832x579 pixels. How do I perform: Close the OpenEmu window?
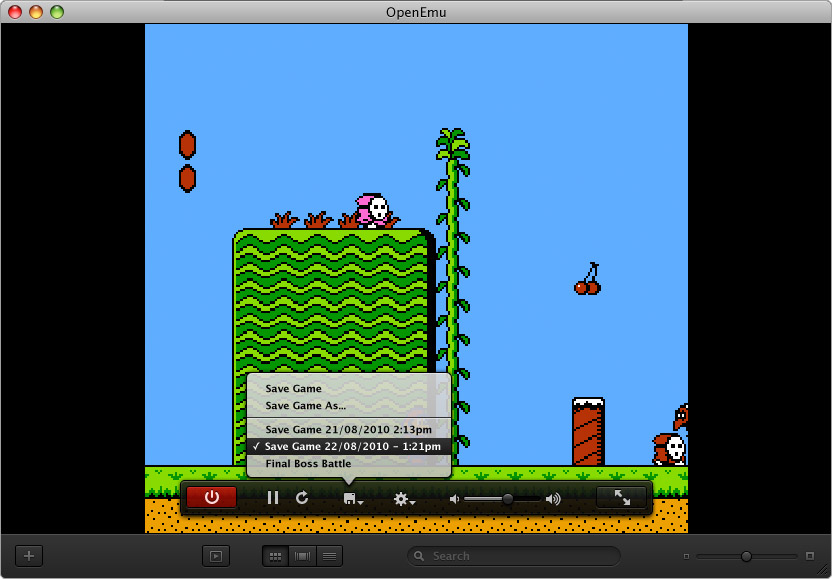[15, 12]
